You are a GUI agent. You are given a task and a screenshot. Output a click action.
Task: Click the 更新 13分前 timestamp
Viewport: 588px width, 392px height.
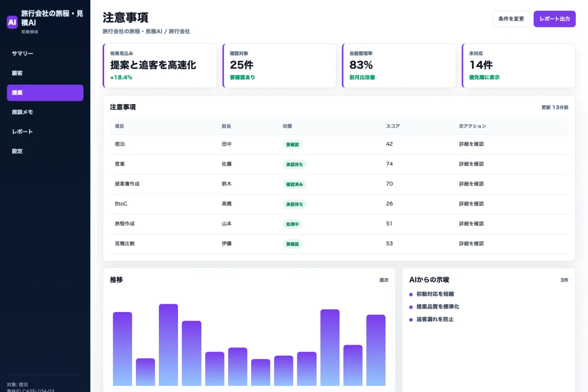pyautogui.click(x=555, y=107)
